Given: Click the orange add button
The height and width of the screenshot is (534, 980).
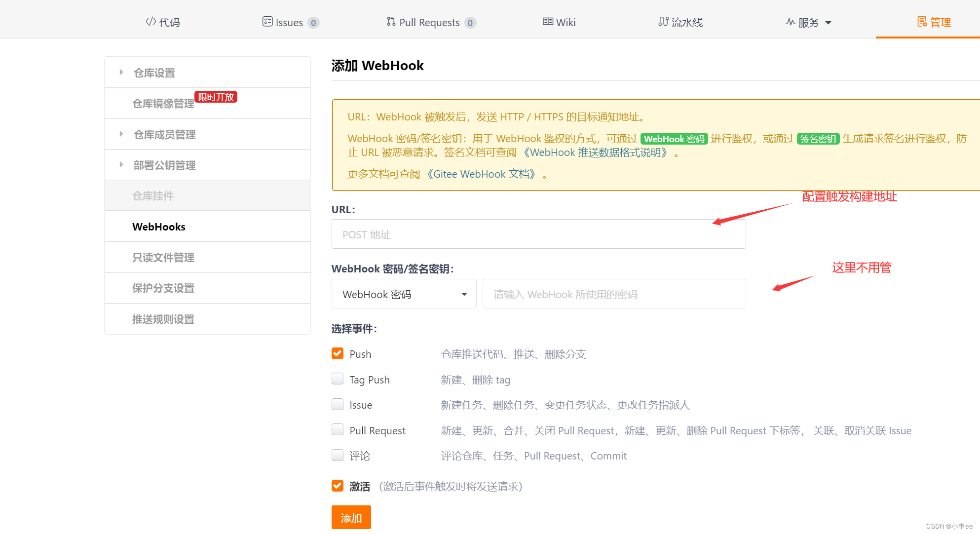Looking at the screenshot, I should coord(351,517).
